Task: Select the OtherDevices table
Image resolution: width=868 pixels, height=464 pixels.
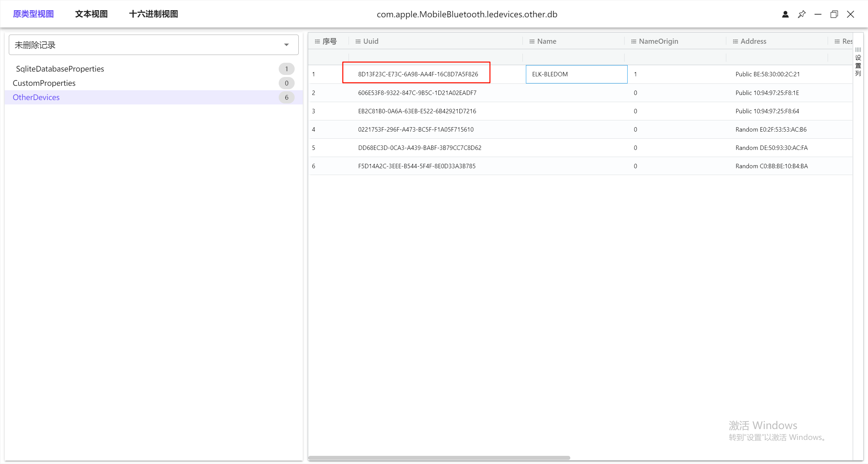Action: point(36,97)
